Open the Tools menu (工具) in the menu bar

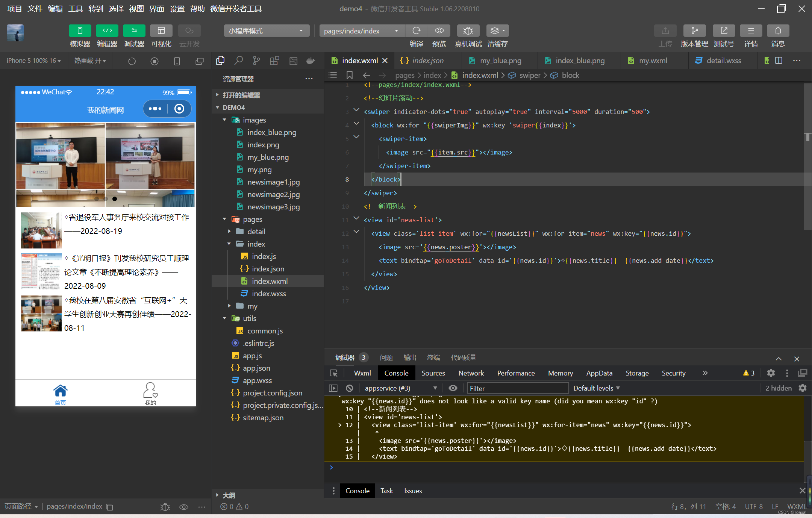click(75, 9)
